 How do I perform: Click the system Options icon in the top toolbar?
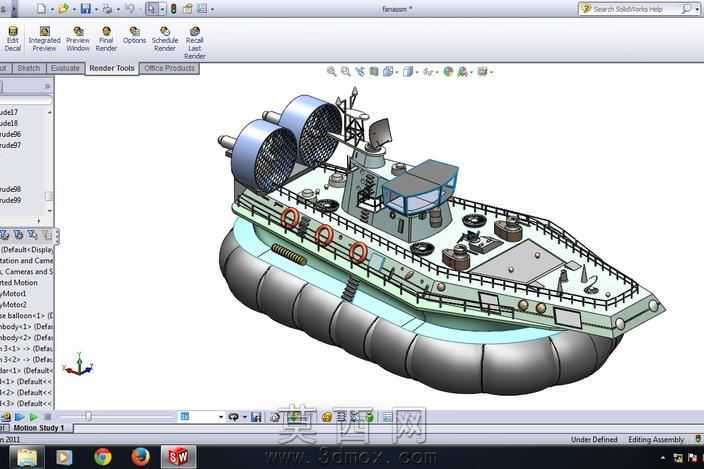(x=202, y=9)
